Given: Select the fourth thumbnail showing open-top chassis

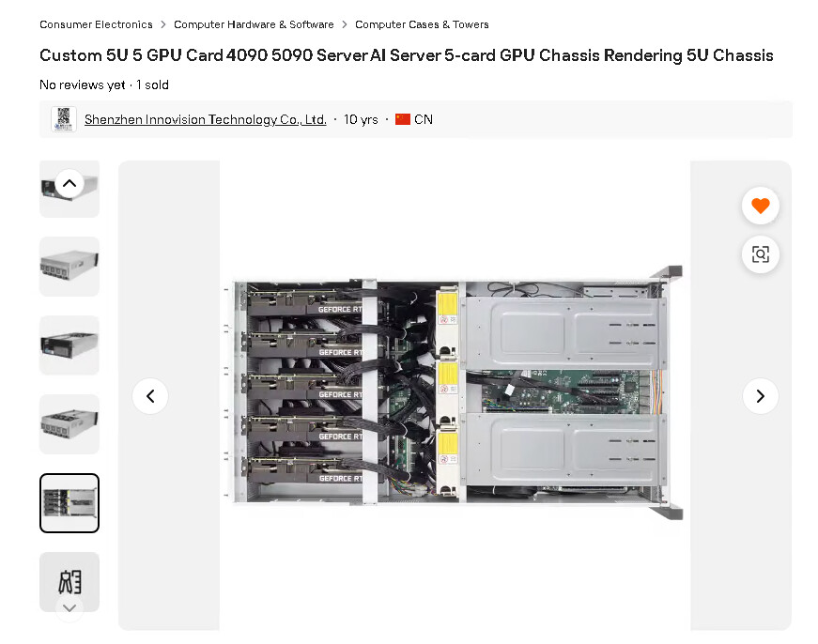Looking at the screenshot, I should click(x=69, y=424).
